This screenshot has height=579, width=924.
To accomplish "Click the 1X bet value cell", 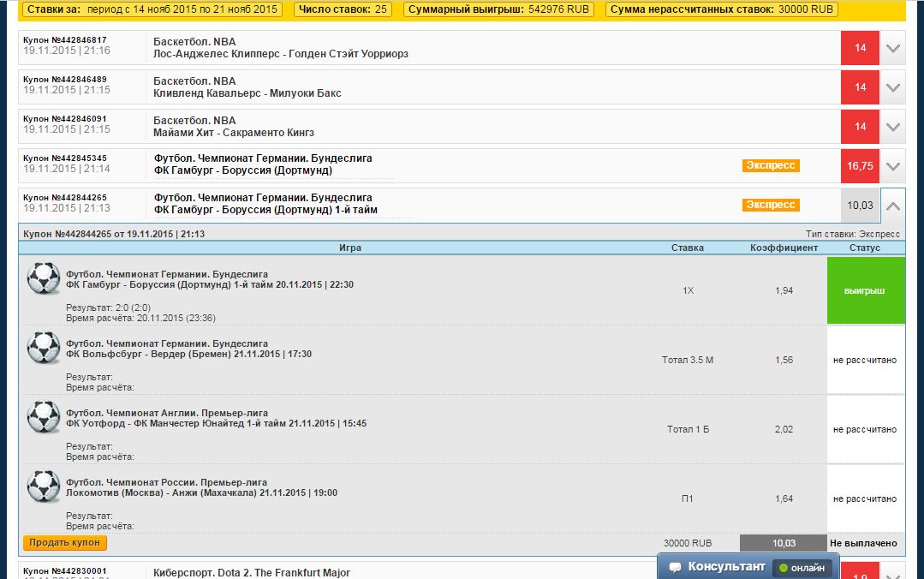I will point(688,290).
